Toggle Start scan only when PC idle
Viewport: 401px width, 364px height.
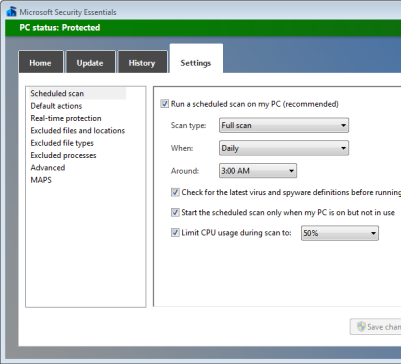pyautogui.click(x=175, y=212)
